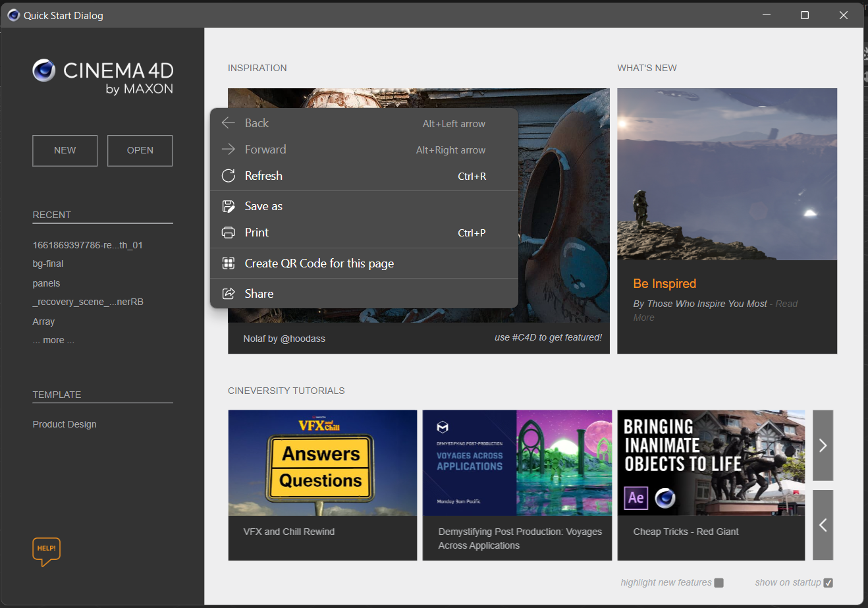Select Save as in the context menu
Image resolution: width=868 pixels, height=608 pixels.
pyautogui.click(x=364, y=206)
